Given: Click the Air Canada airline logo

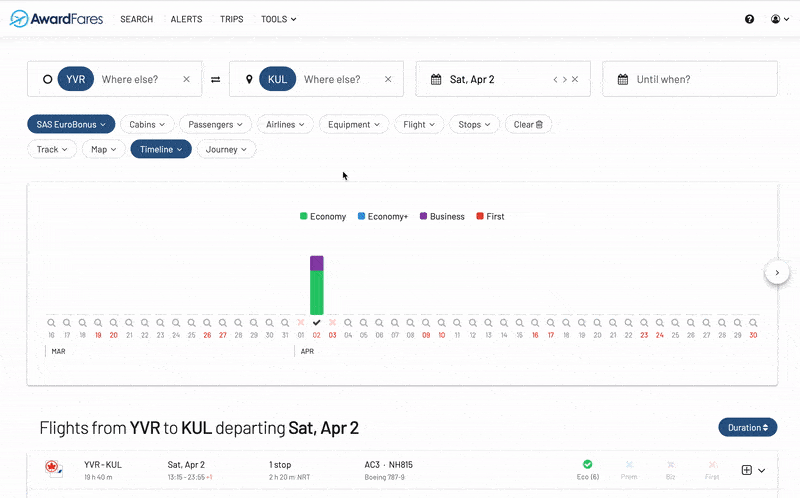Looking at the screenshot, I should pyautogui.click(x=53, y=468).
